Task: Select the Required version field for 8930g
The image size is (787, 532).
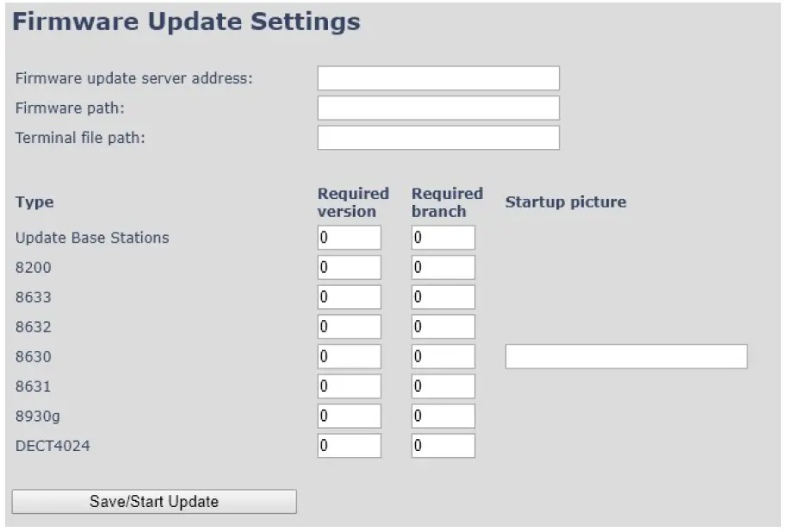Action: [x=349, y=416]
